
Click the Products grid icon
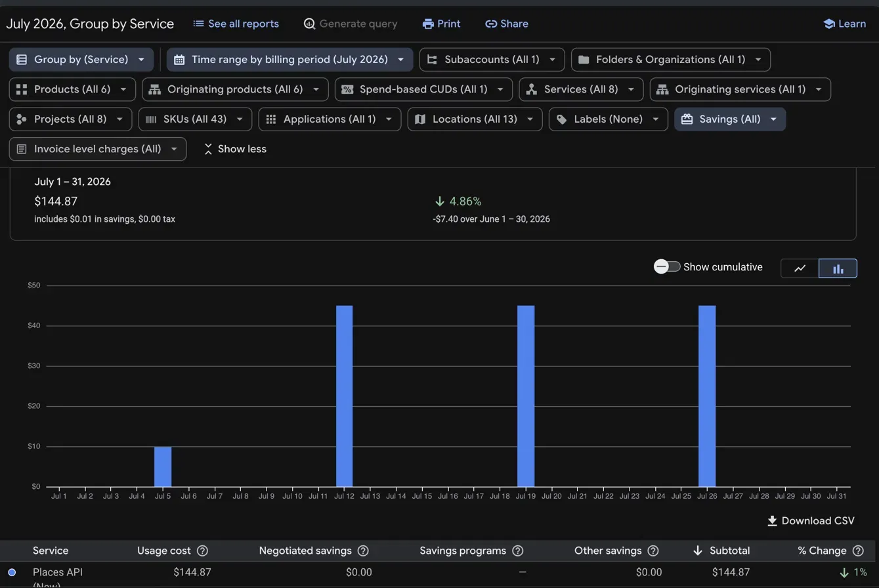pyautogui.click(x=22, y=89)
